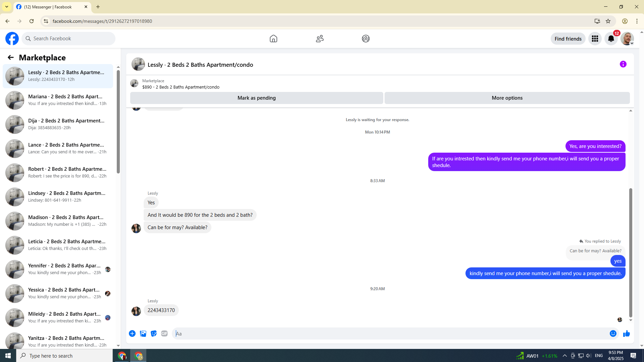Click chat scroll down arrow
The width and height of the screenshot is (644, 362).
[x=631, y=320]
